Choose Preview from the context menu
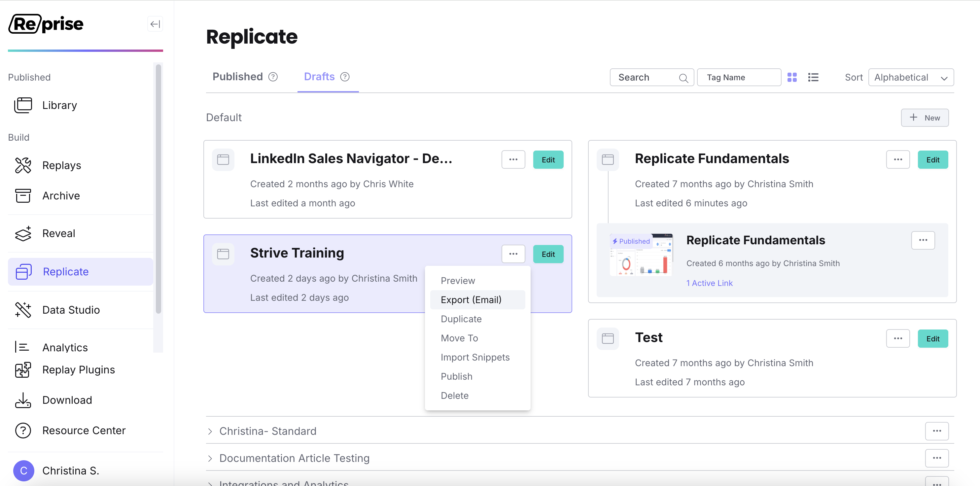This screenshot has height=486, width=980. coord(477,281)
